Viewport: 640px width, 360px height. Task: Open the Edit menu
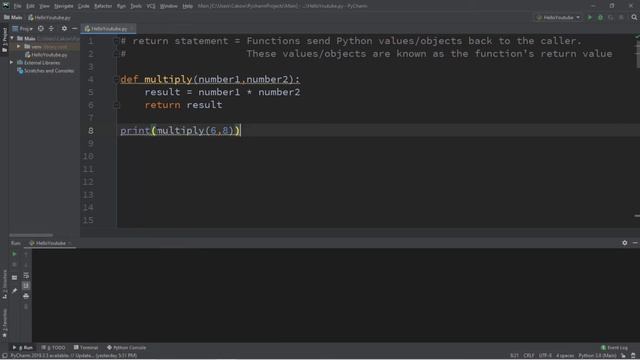pyautogui.click(x=31, y=6)
